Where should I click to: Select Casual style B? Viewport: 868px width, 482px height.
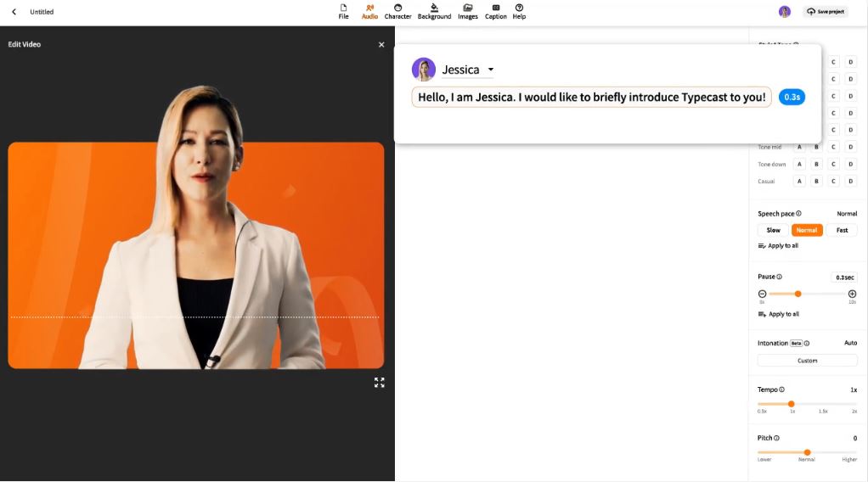(816, 182)
